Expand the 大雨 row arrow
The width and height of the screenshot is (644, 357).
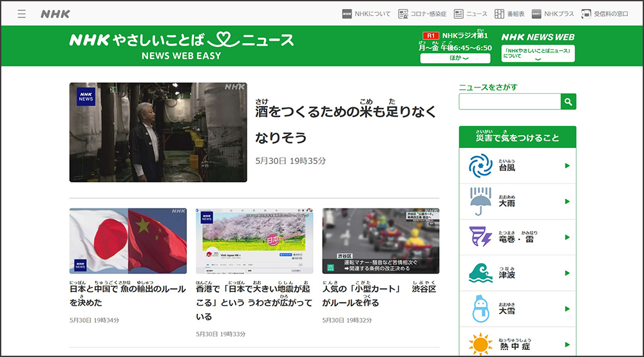click(x=567, y=201)
